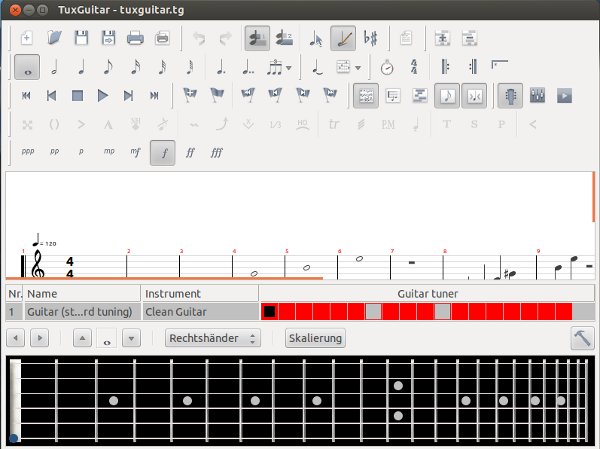600x449 pixels.
Task: Jump to last measure
Action: click(154, 96)
